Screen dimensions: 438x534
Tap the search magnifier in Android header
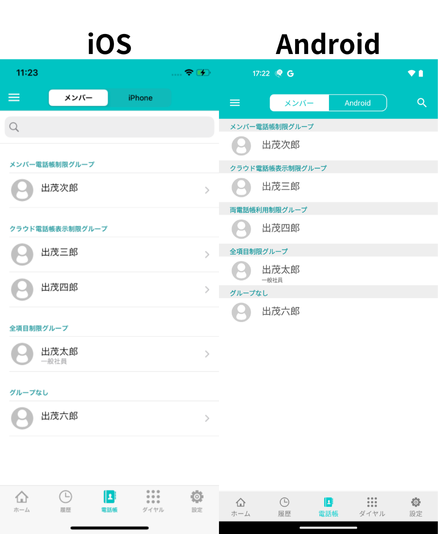422,103
